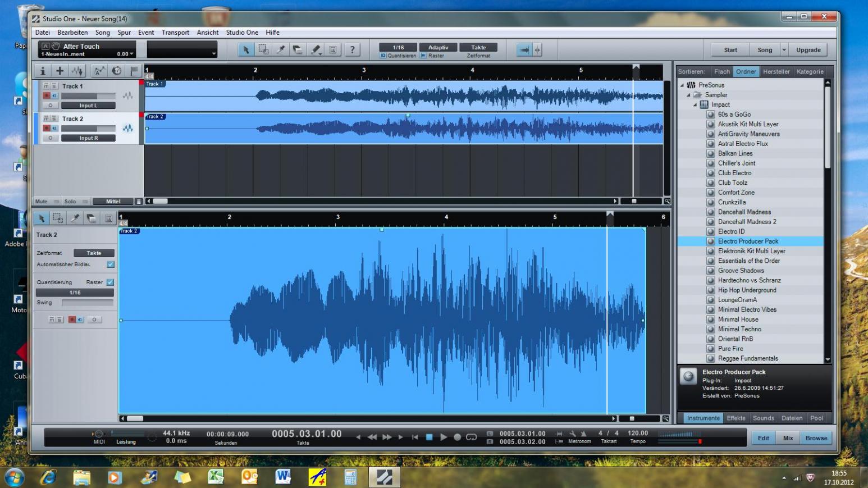The height and width of the screenshot is (488, 868).
Task: Click the Start page button
Action: click(x=730, y=50)
